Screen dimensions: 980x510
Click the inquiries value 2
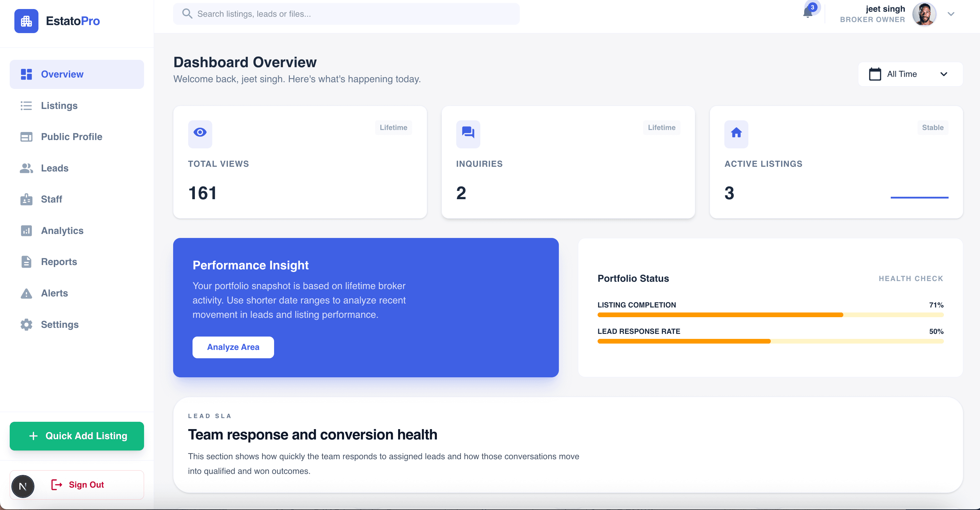tap(461, 193)
